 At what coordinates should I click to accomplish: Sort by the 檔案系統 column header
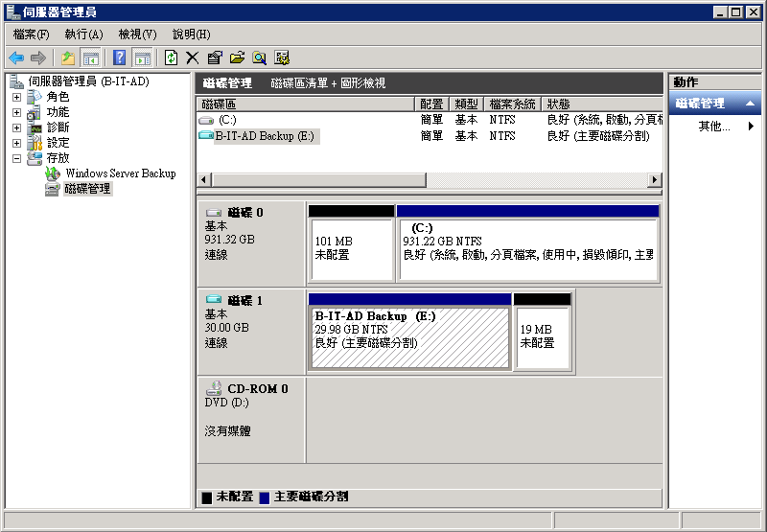coord(512,104)
